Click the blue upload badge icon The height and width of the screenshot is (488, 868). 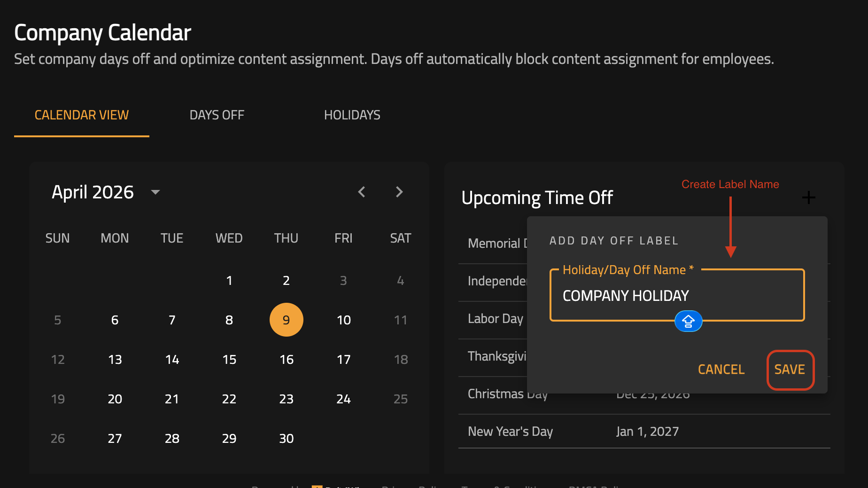click(x=688, y=321)
